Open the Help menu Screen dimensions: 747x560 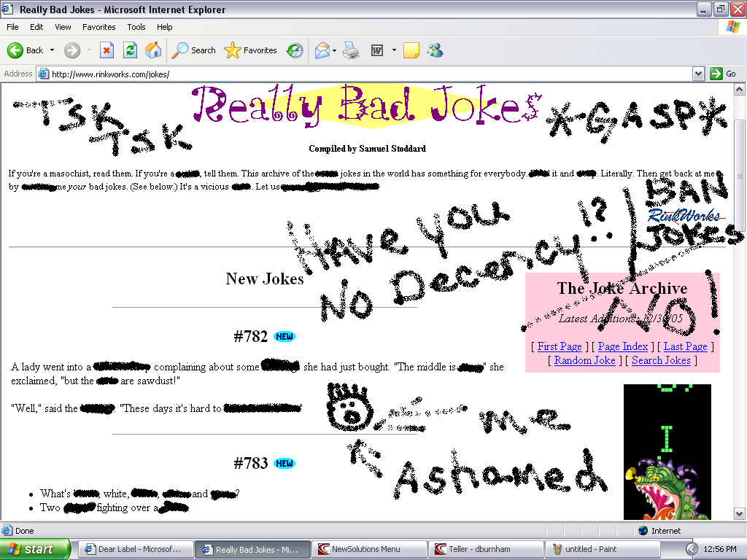coord(164,27)
